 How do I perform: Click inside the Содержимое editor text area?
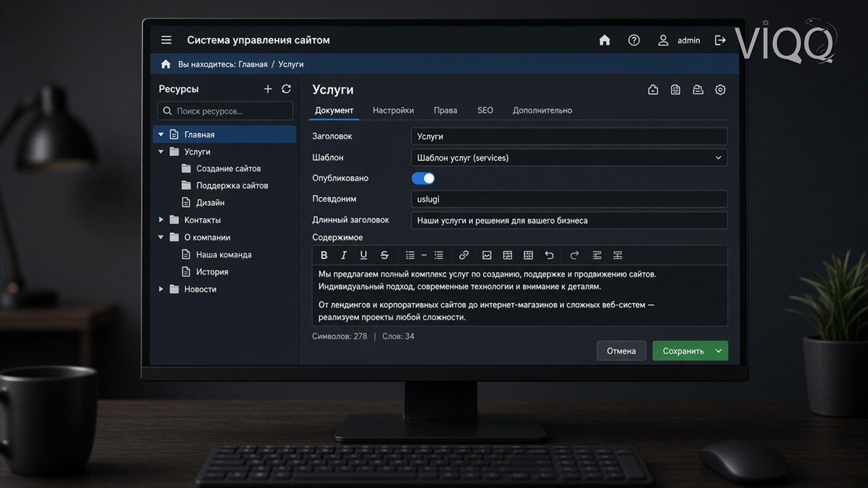click(x=520, y=295)
